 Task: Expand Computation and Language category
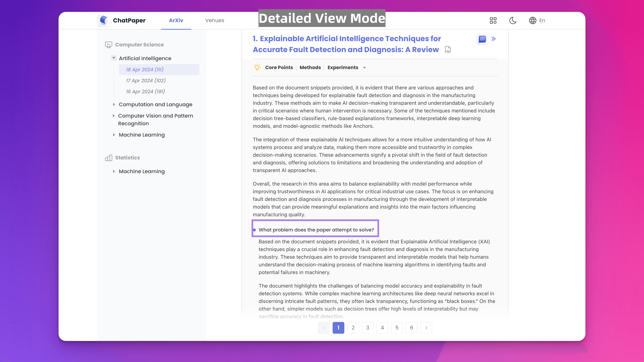click(114, 104)
